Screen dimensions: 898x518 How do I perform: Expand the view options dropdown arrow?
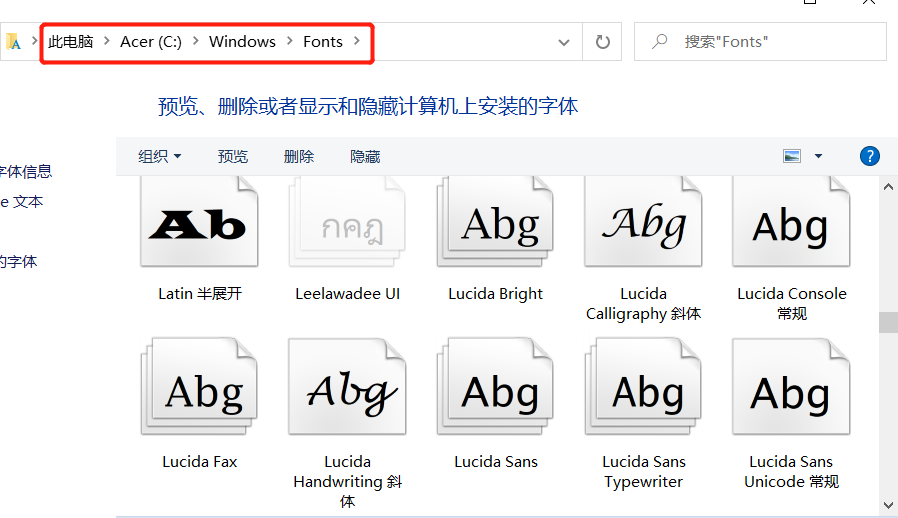click(x=818, y=156)
